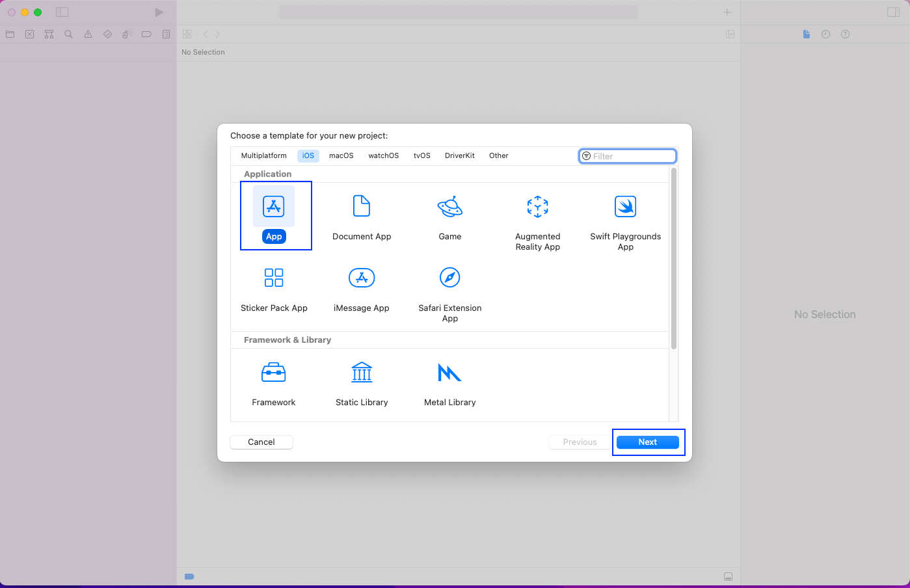
Task: Click the template list vertical scrollbar
Action: point(674,259)
